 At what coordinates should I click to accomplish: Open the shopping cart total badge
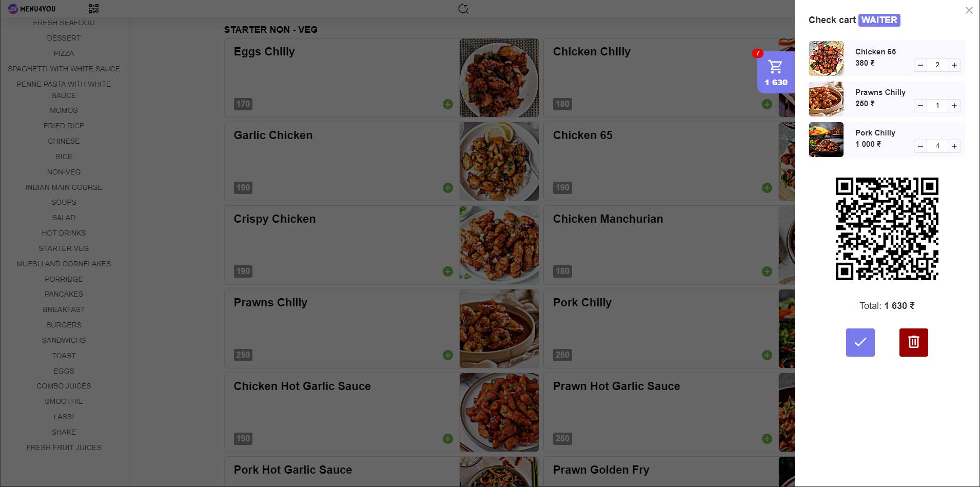pos(775,72)
